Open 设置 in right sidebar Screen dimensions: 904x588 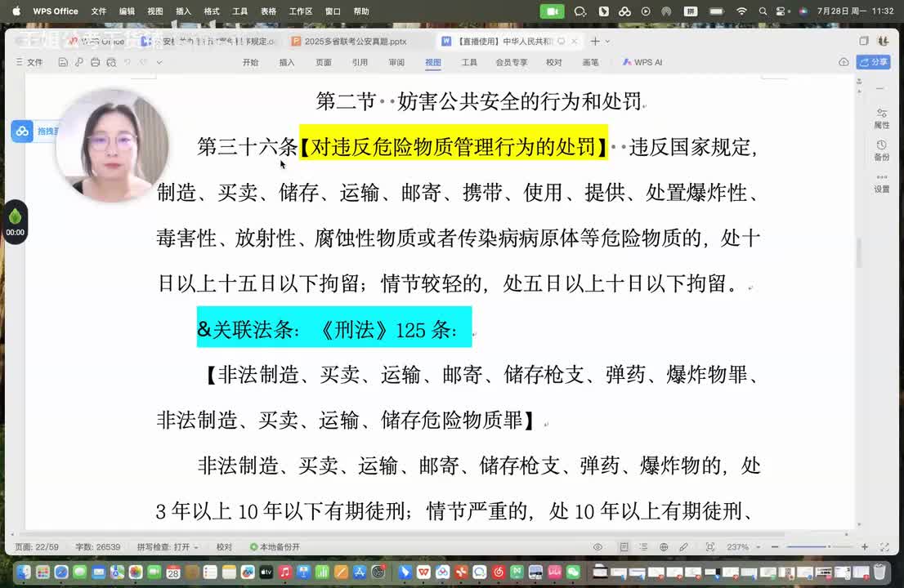(x=881, y=183)
